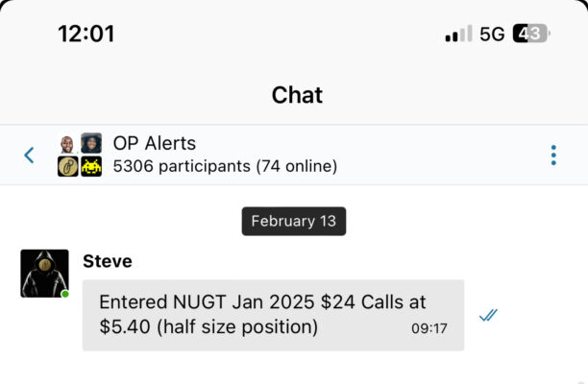Viewport: 588px width, 384px height.
Task: Tap the 12:01 status bar clock
Action: tap(86, 34)
